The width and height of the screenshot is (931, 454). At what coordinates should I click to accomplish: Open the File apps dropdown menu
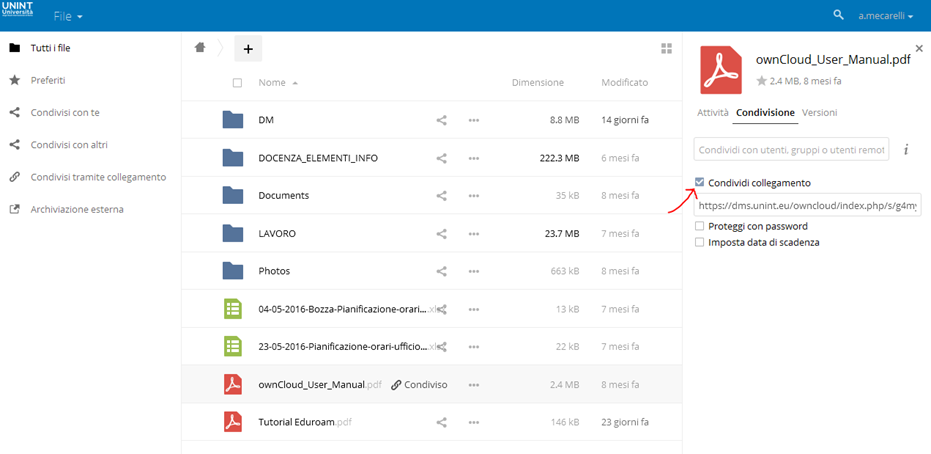(x=68, y=17)
